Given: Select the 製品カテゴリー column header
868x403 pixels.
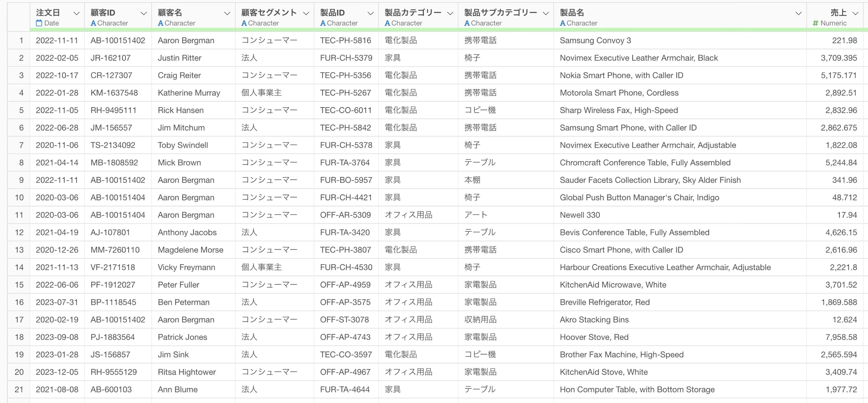Looking at the screenshot, I should (413, 13).
